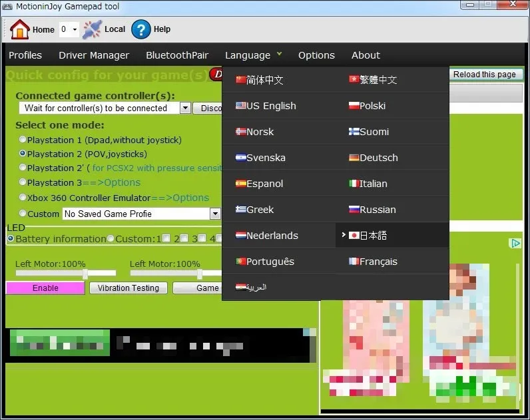Click the Spanish flag icon
The height and width of the screenshot is (420, 530).
240,184
